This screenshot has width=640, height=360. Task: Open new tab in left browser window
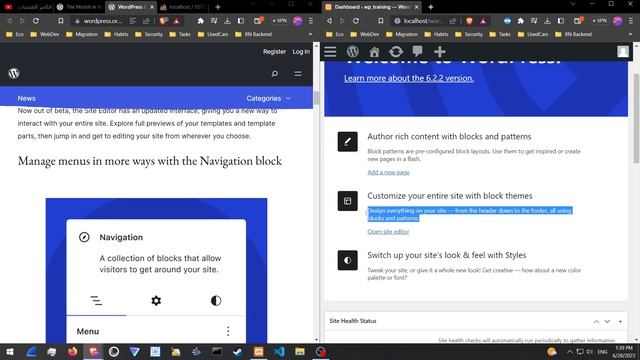coord(218,7)
